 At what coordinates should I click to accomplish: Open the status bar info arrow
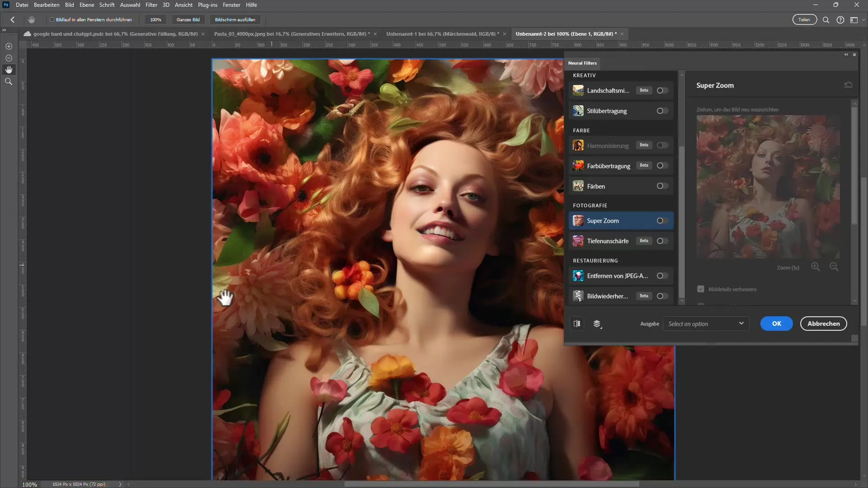(120, 484)
